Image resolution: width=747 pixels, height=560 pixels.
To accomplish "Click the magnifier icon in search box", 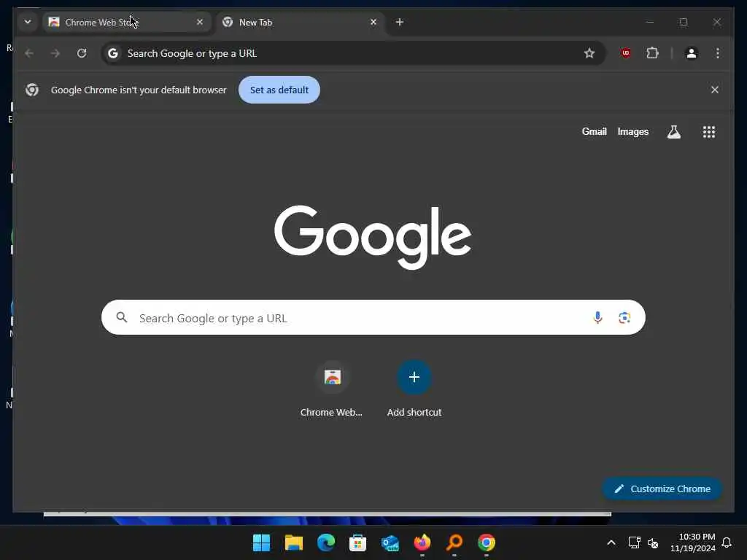I will [x=122, y=317].
